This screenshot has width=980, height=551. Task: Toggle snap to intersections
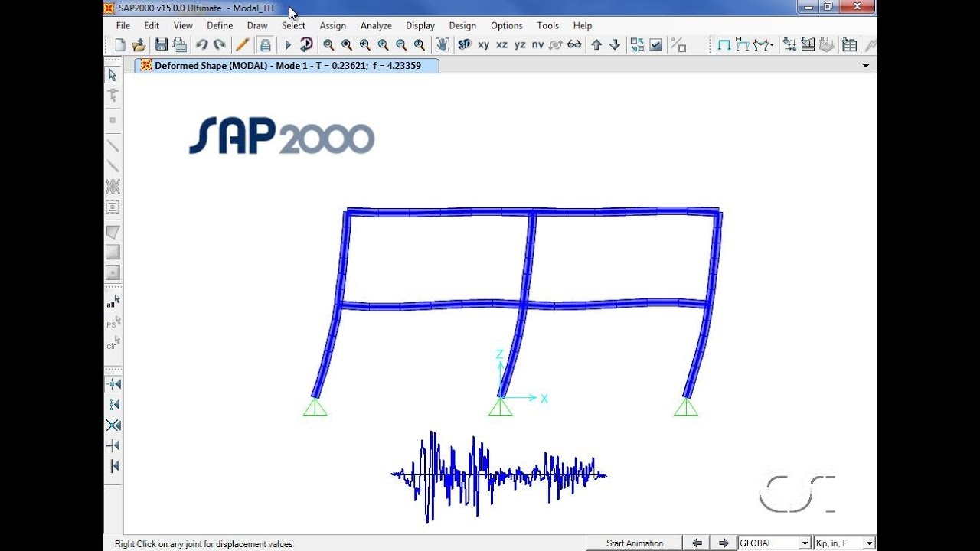pyautogui.click(x=113, y=425)
